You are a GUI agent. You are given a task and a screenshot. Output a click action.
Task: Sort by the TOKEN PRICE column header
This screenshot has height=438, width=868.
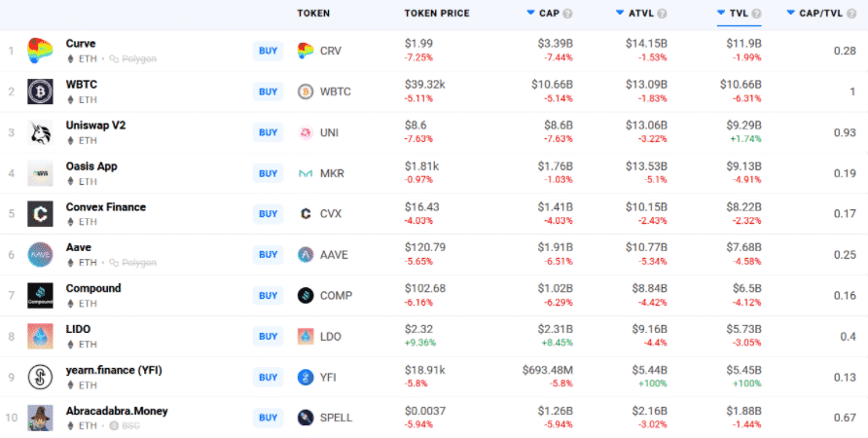(436, 14)
